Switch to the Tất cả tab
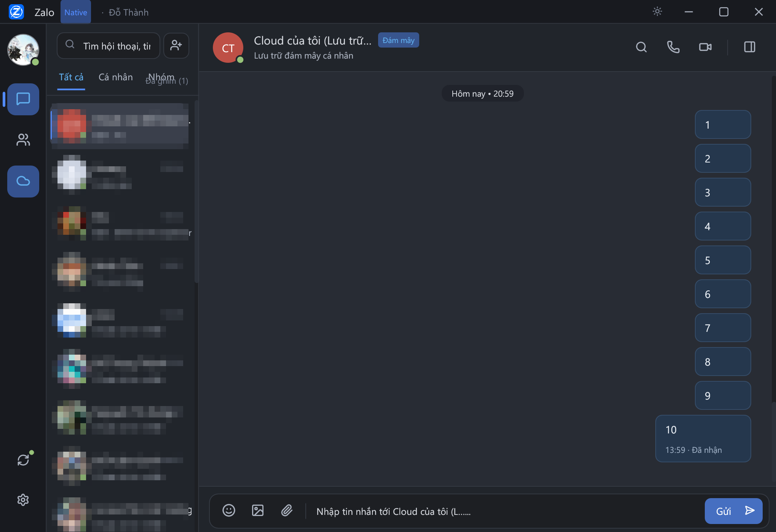The image size is (776, 532). pos(71,77)
